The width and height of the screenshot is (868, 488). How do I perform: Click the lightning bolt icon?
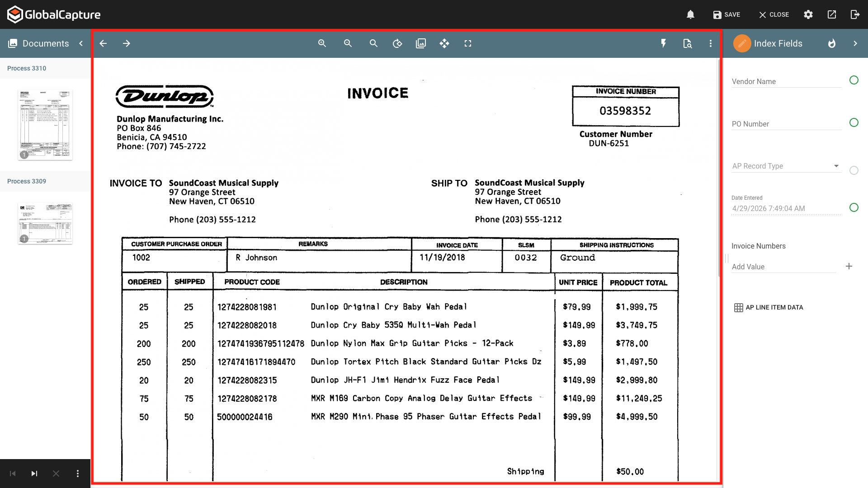click(x=664, y=43)
